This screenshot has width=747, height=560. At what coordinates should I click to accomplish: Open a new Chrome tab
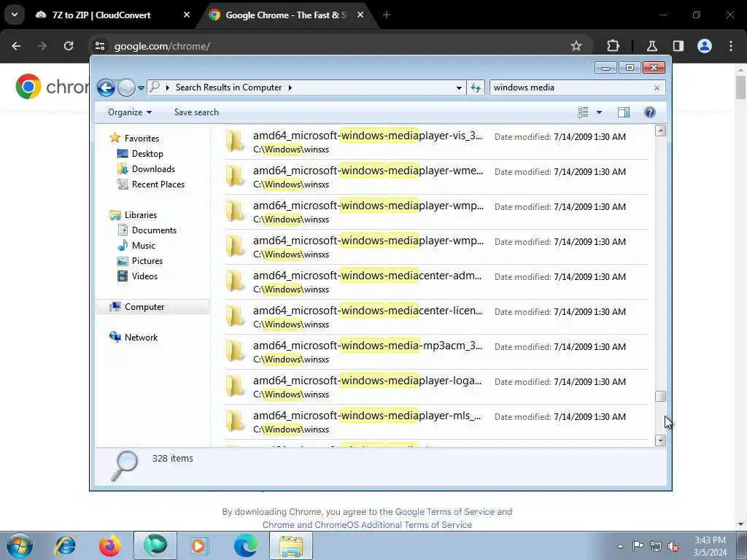(x=387, y=15)
